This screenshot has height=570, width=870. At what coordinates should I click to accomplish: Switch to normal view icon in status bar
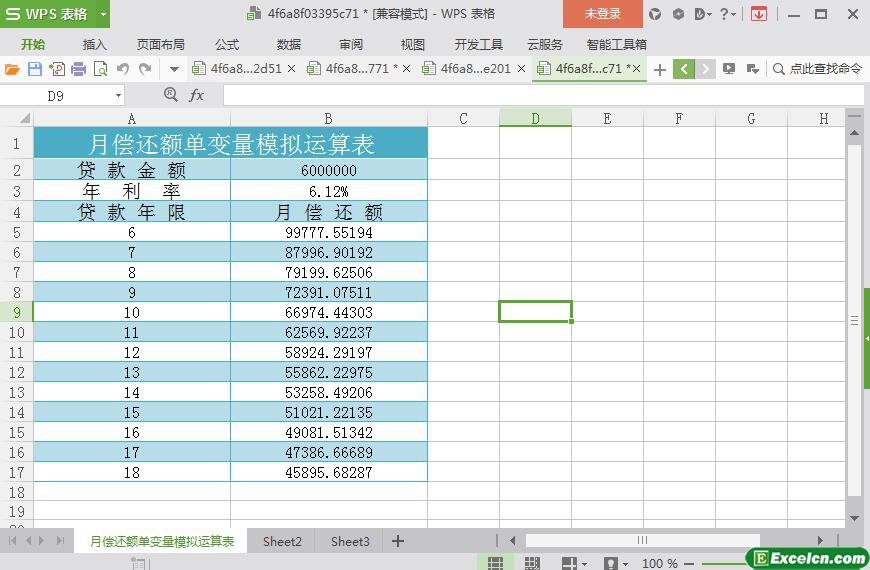pyautogui.click(x=495, y=563)
